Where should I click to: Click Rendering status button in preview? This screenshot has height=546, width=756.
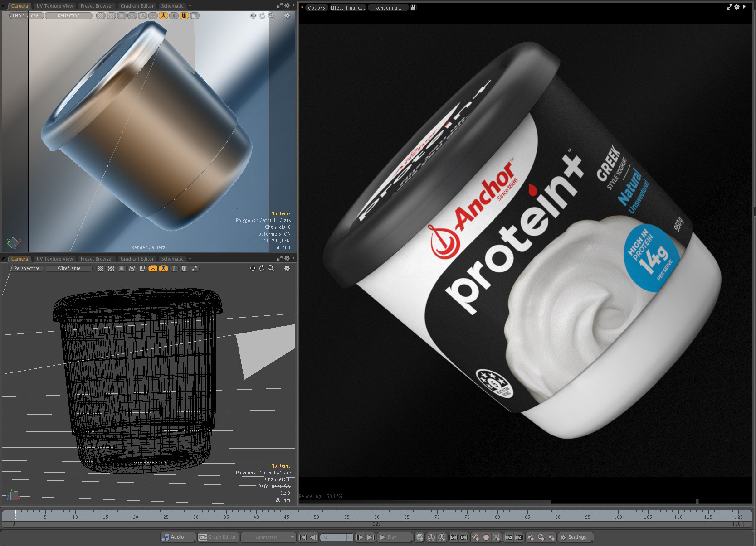388,8
